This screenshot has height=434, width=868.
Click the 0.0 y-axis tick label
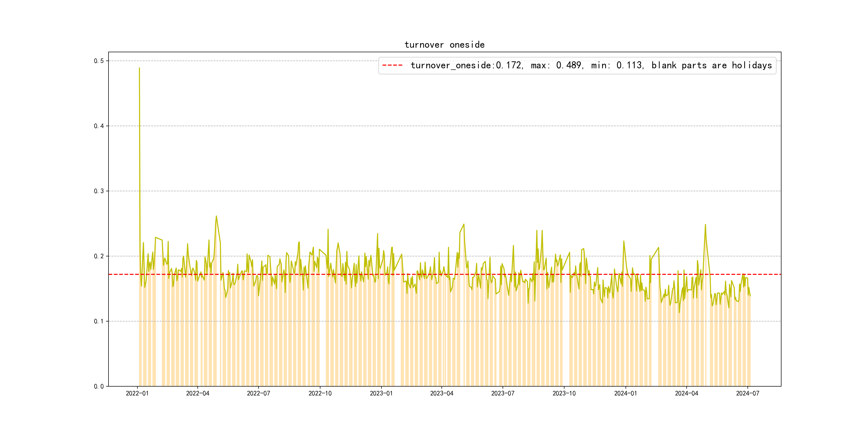tap(99, 387)
